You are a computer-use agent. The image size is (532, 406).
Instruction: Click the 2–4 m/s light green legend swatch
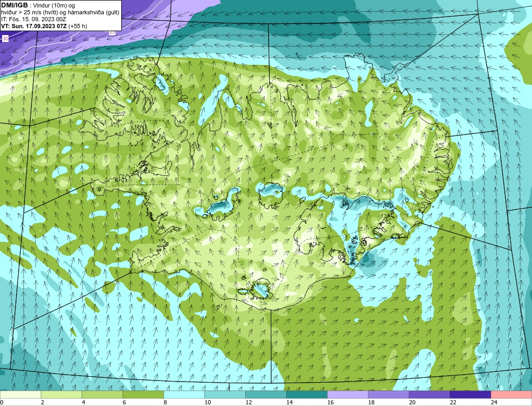61,395
